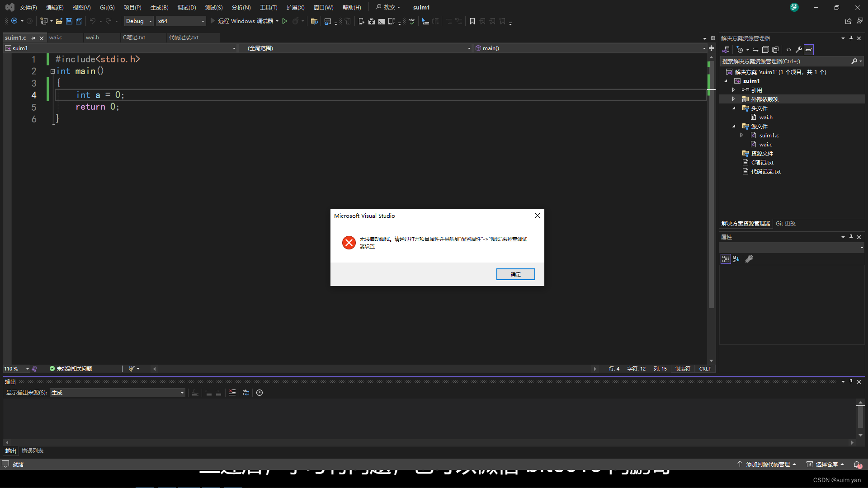Click the bookmark icon in toolbar
The width and height of the screenshot is (868, 488).
472,21
